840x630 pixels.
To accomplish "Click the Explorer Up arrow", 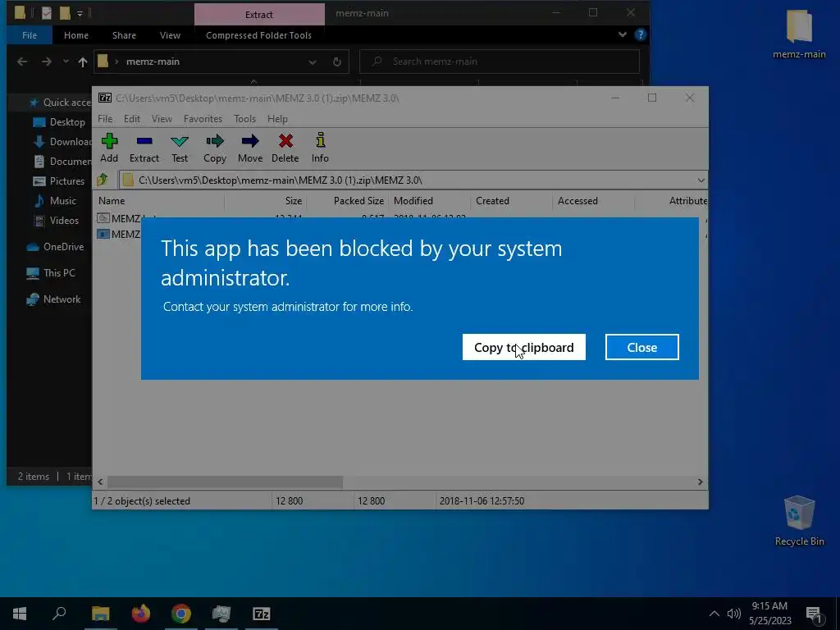I will (x=83, y=62).
